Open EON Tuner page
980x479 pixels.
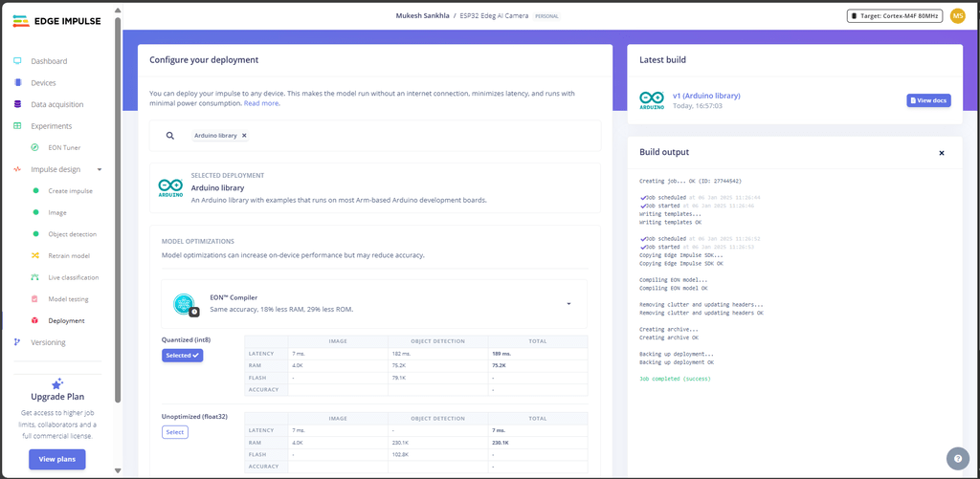tap(64, 147)
